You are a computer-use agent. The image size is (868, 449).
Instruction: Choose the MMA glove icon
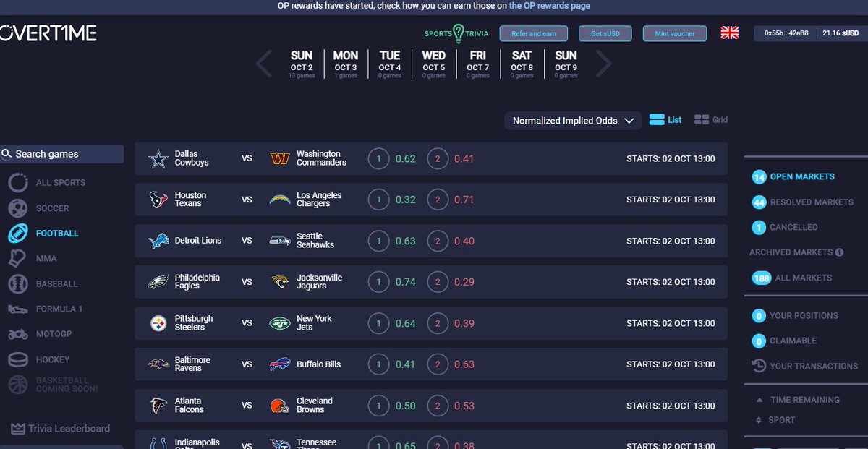click(18, 258)
